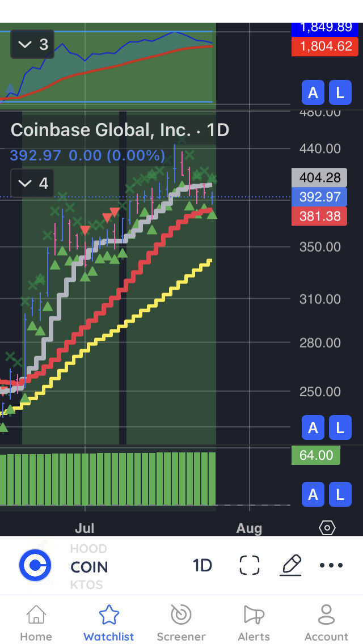
Task: Open the Screener tab
Action: (x=181, y=622)
